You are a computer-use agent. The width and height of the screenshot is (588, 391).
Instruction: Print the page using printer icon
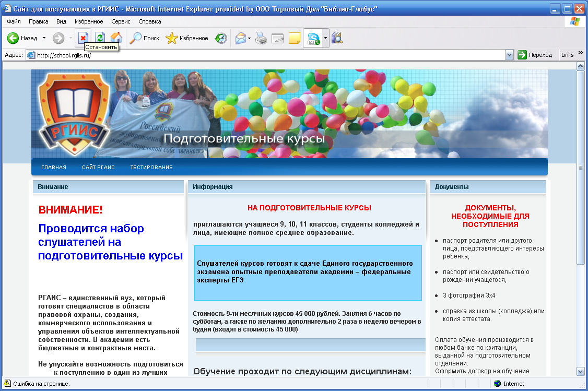[261, 38]
